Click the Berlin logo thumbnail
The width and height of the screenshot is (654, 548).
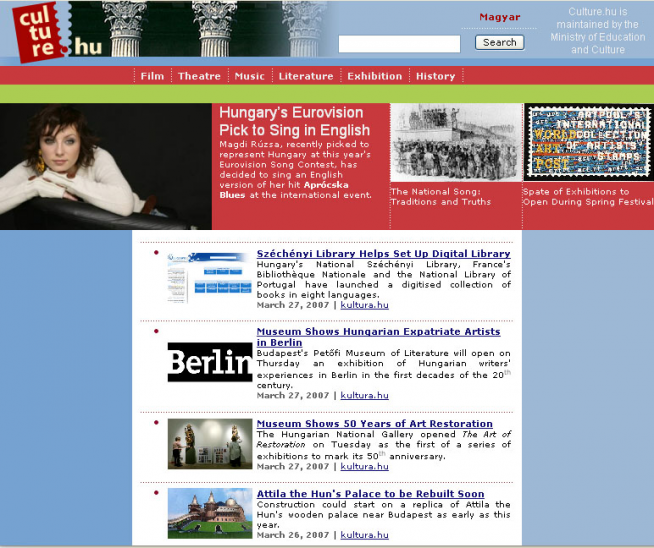[210, 362]
